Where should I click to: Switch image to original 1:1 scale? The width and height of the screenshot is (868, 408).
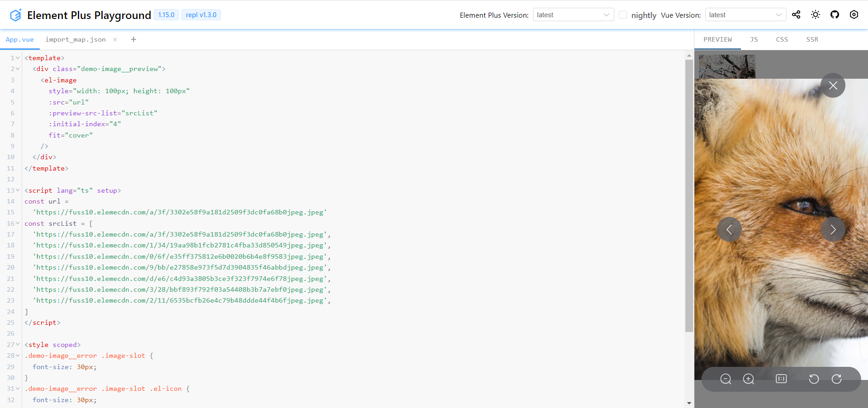[x=781, y=379]
